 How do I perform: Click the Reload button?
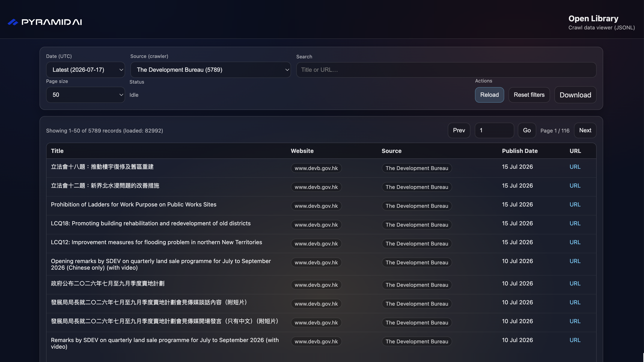pos(489,95)
